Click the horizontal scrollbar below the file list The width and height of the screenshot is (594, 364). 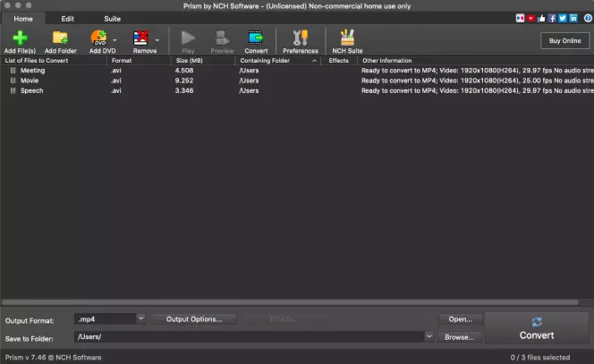coord(290,302)
